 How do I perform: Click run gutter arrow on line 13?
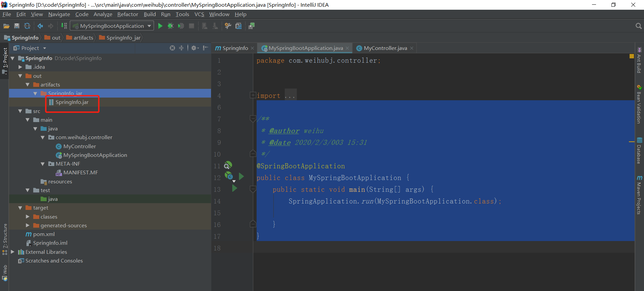click(x=234, y=188)
